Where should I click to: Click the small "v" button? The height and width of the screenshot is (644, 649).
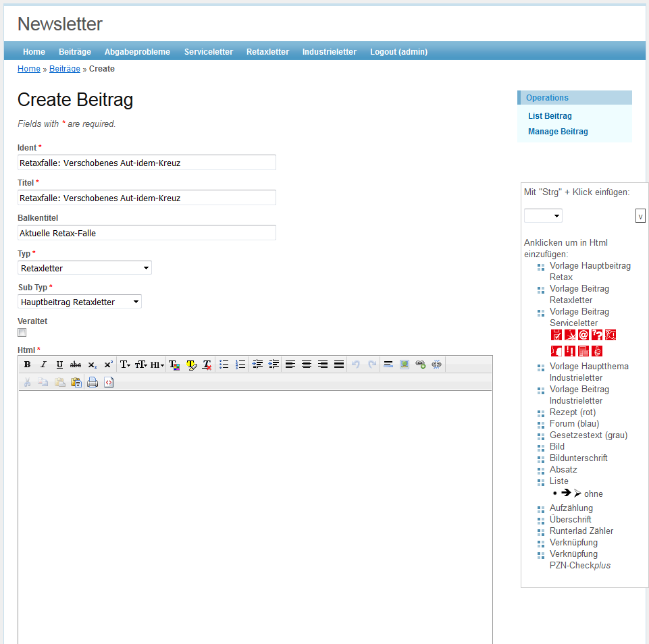coord(640,216)
